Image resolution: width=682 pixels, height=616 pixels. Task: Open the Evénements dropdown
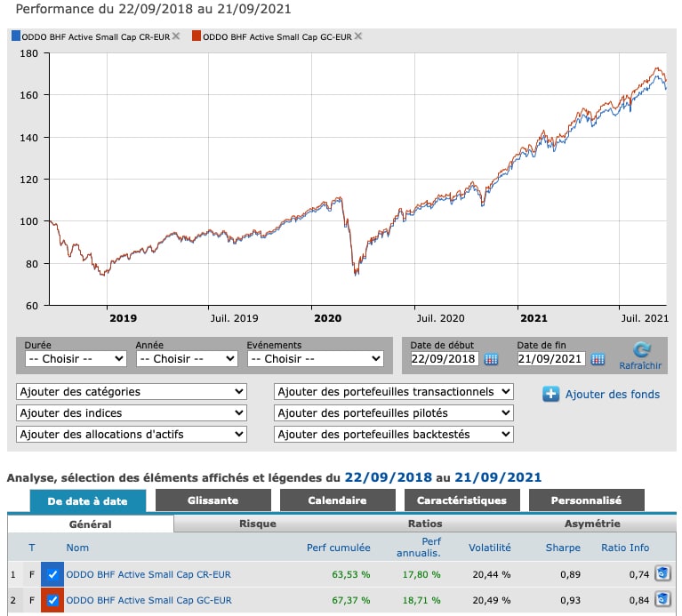coord(316,359)
